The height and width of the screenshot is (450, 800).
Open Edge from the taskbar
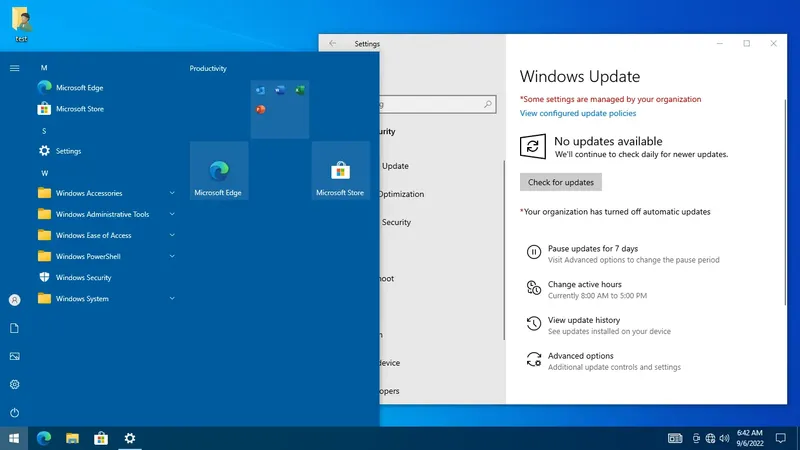44,438
